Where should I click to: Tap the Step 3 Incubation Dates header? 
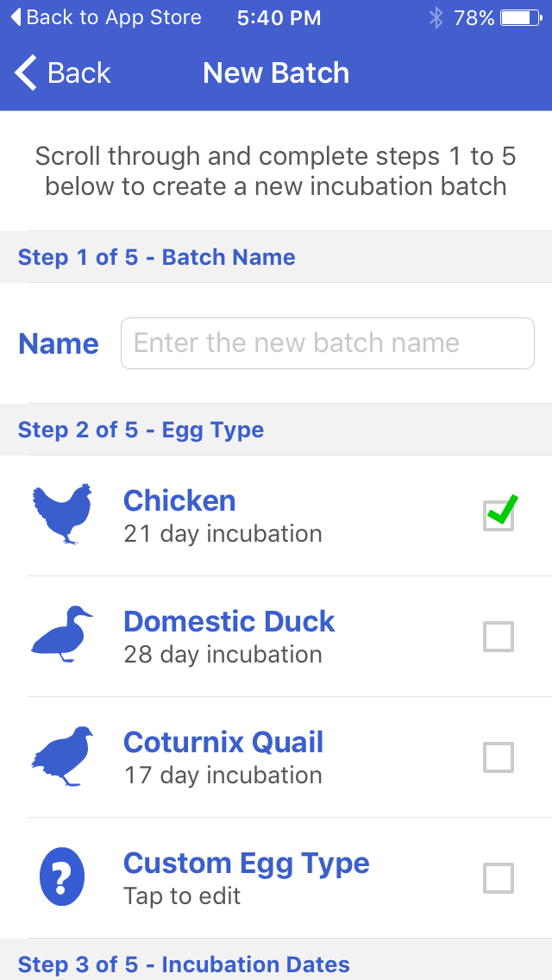tap(184, 964)
